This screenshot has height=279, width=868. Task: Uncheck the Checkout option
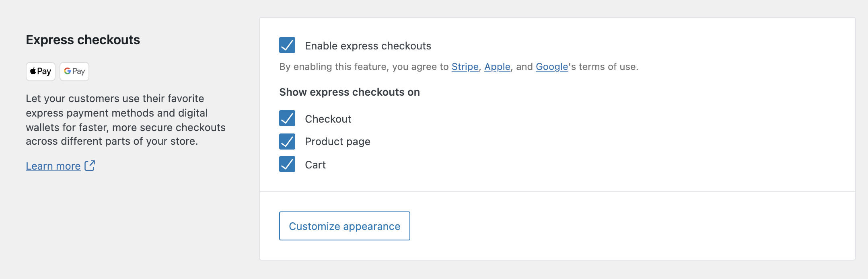[287, 119]
